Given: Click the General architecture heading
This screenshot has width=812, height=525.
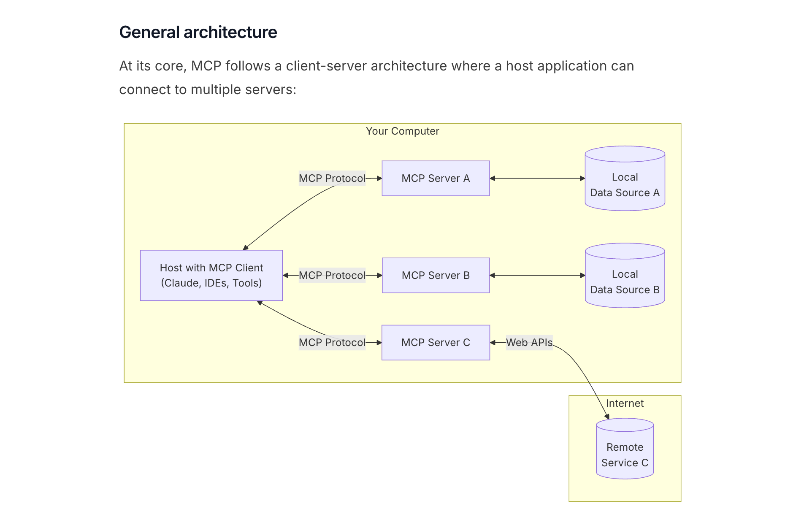Looking at the screenshot, I should point(198,32).
